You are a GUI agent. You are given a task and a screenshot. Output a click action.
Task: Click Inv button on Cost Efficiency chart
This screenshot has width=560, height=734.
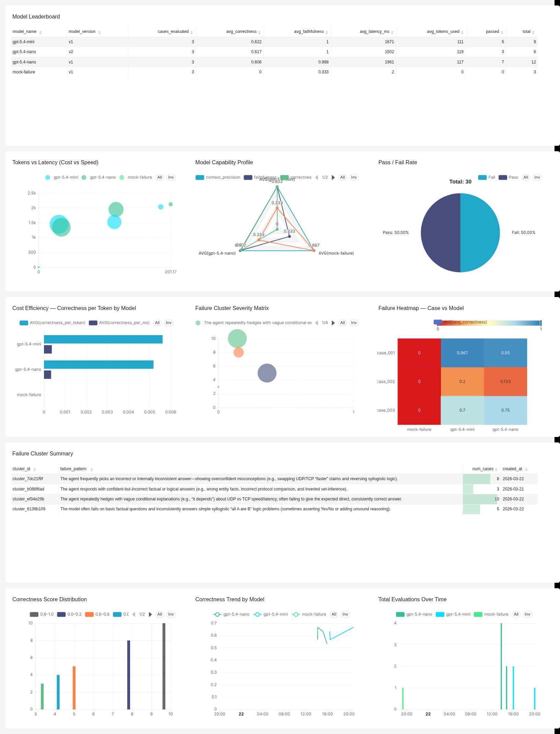click(168, 323)
